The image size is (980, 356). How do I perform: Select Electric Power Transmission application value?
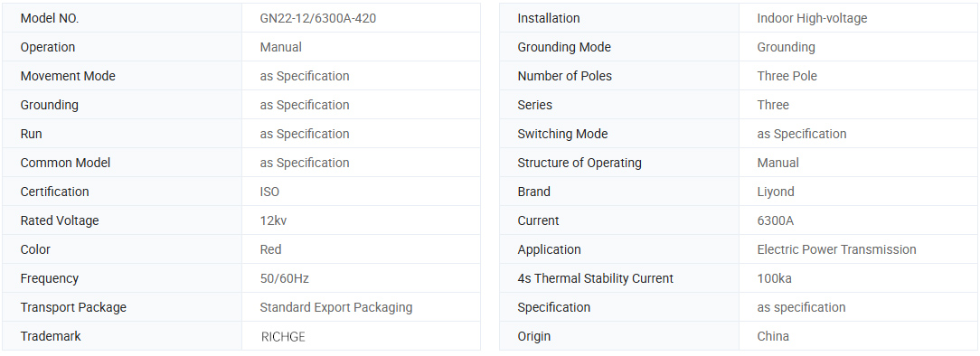pos(836,249)
